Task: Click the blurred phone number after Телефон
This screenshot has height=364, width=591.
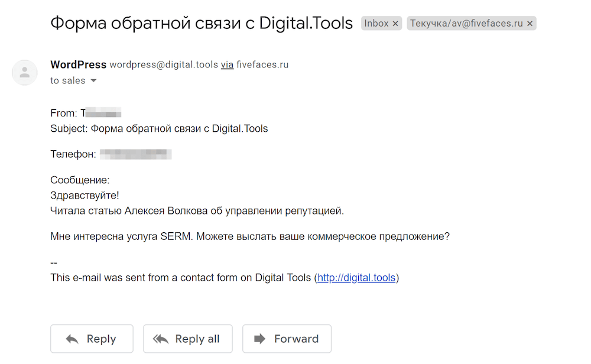Action: [135, 154]
